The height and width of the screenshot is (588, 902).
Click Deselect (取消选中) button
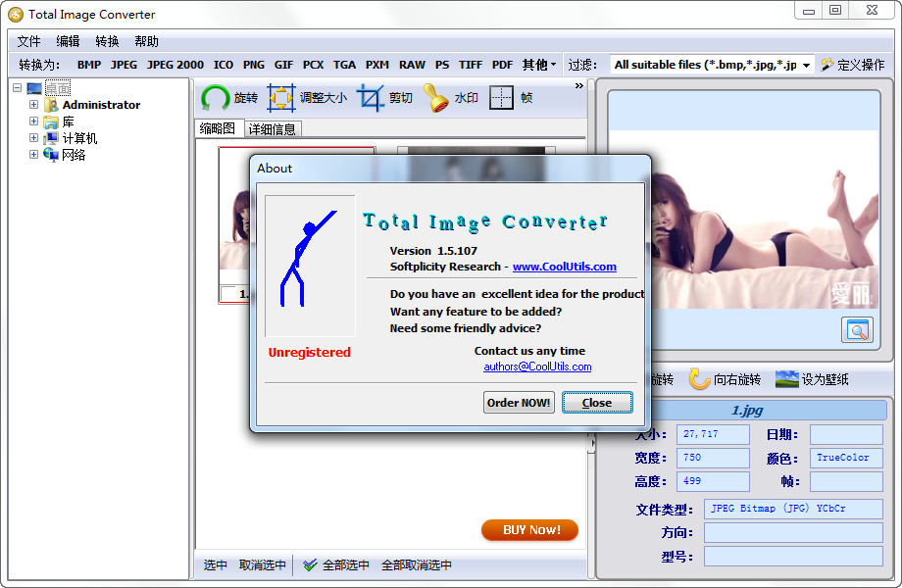pos(263,565)
